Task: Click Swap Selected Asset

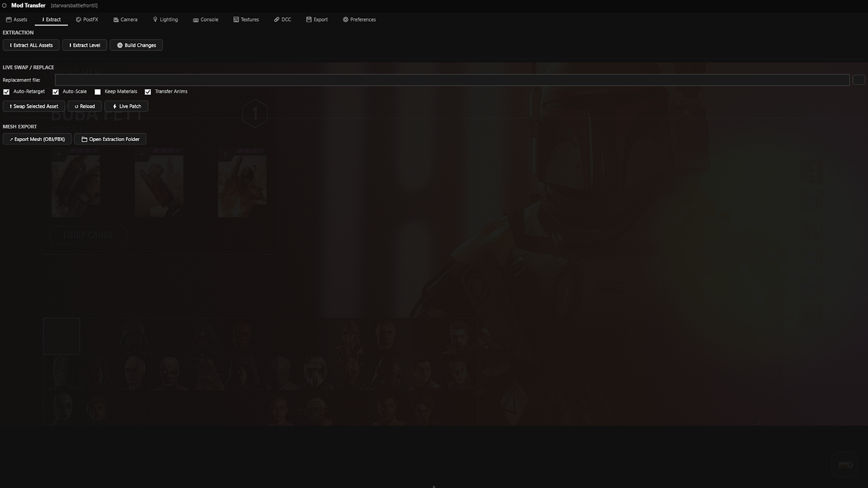Action: click(x=34, y=106)
